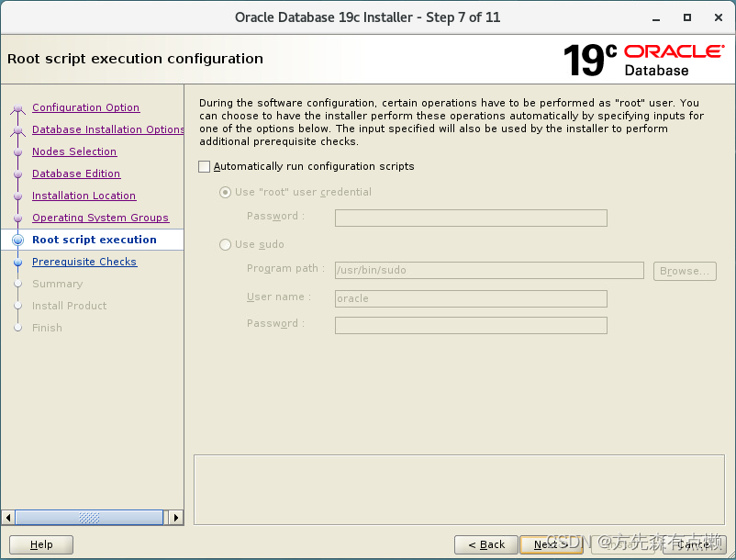The image size is (736, 560).
Task: Click the empty message area at the bottom
Action: tap(459, 489)
